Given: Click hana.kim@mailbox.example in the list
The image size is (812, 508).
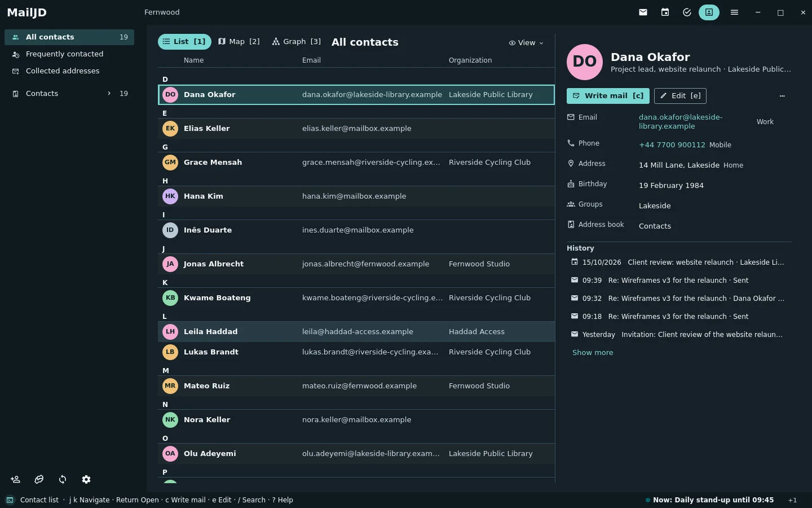Looking at the screenshot, I should [x=354, y=196].
